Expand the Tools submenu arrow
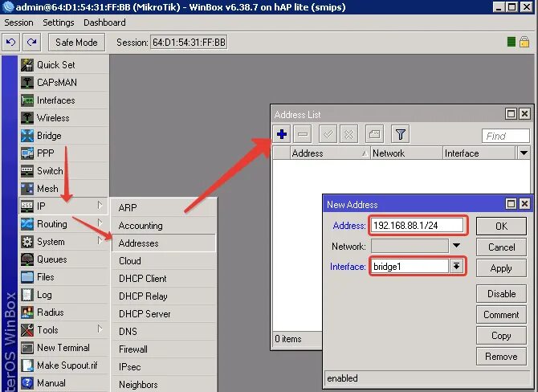 (100, 329)
